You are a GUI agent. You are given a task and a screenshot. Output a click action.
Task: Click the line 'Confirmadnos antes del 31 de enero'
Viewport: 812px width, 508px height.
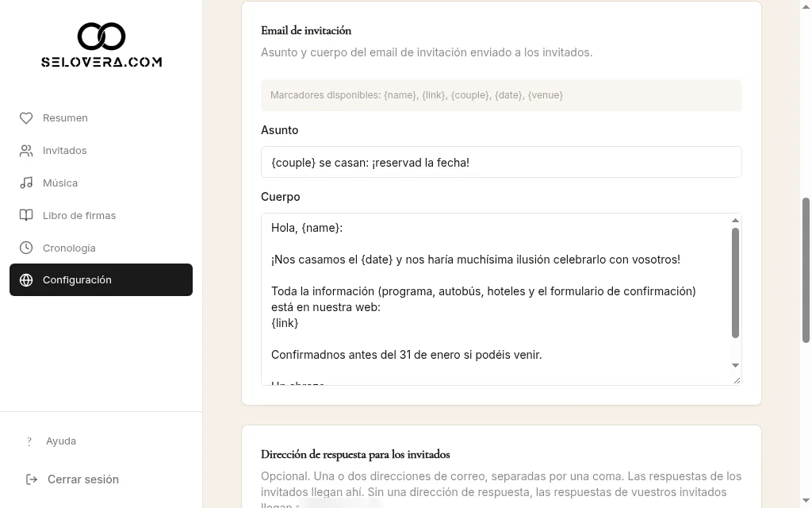coord(407,355)
